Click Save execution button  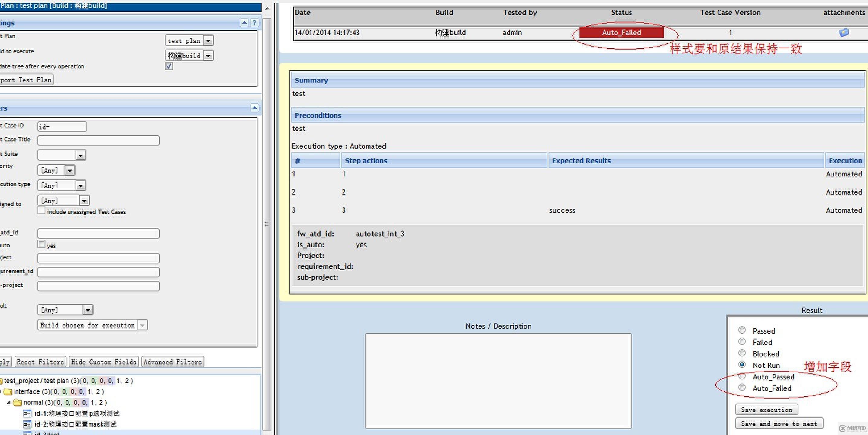click(x=766, y=410)
